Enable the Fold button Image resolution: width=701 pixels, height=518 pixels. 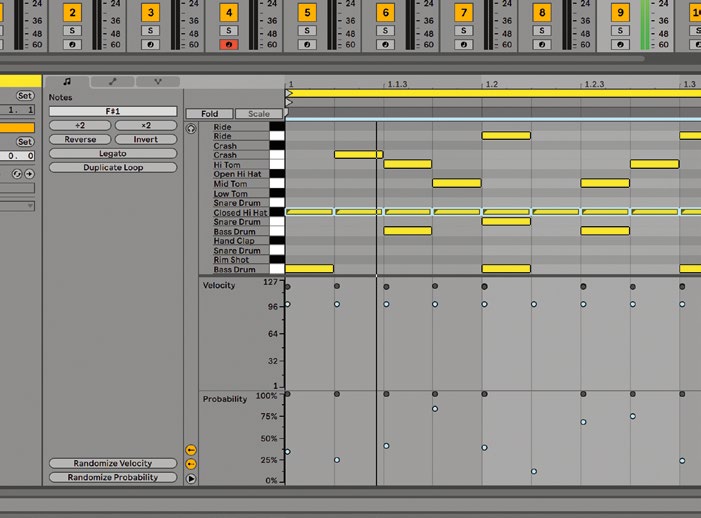210,114
